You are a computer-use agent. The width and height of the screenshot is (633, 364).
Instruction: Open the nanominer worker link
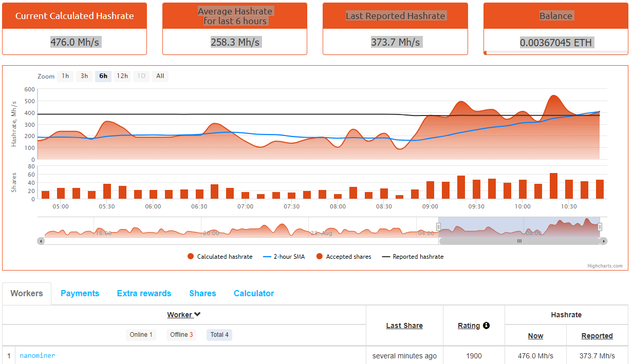tap(38, 356)
